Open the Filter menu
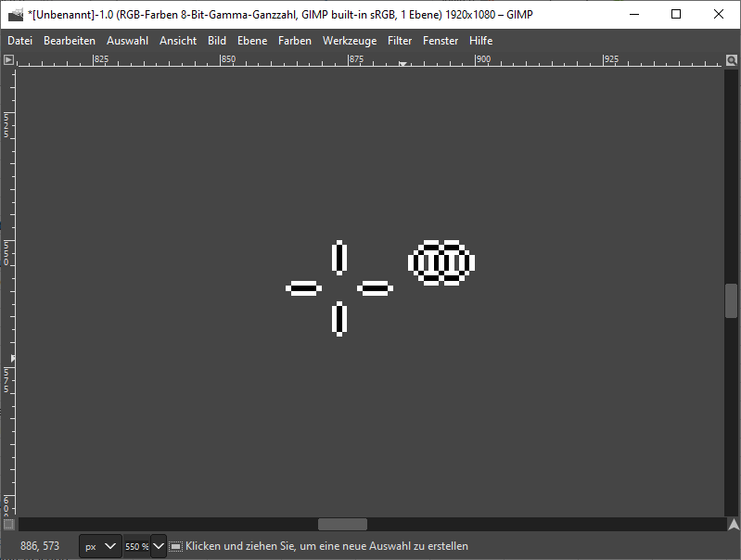Screen dimensions: 741x560 (x=400, y=41)
